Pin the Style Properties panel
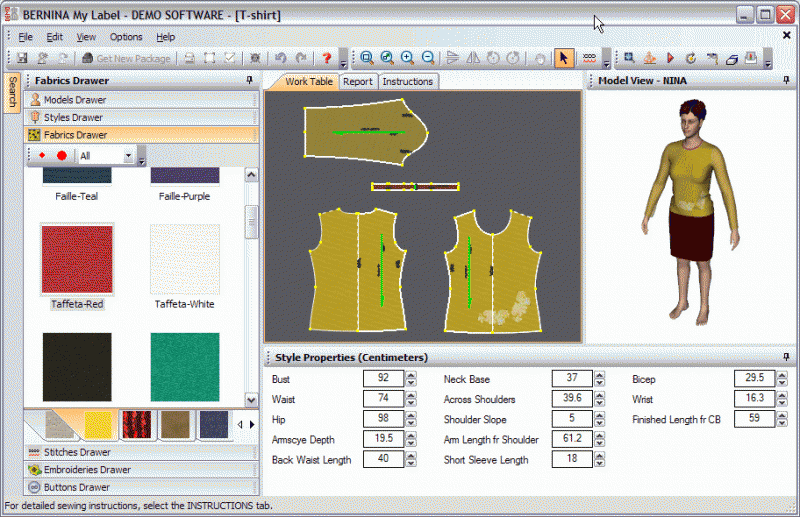Screen dimensions: 800x517 786,357
